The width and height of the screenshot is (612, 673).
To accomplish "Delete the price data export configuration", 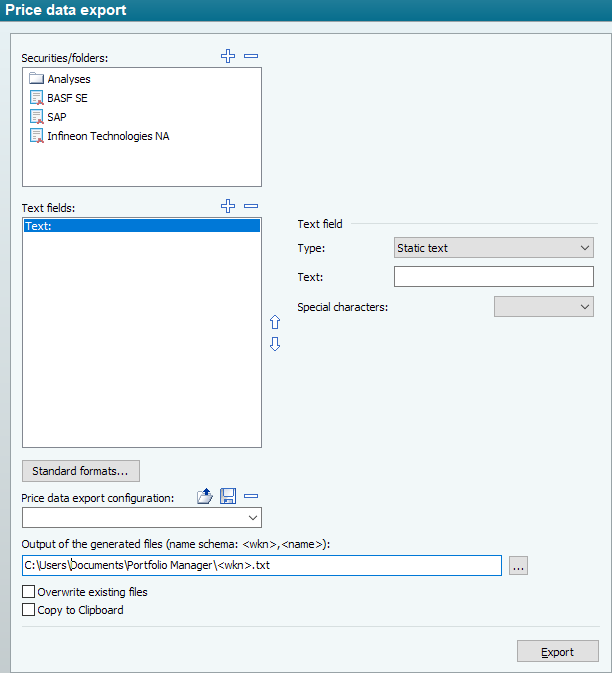I will 251,497.
